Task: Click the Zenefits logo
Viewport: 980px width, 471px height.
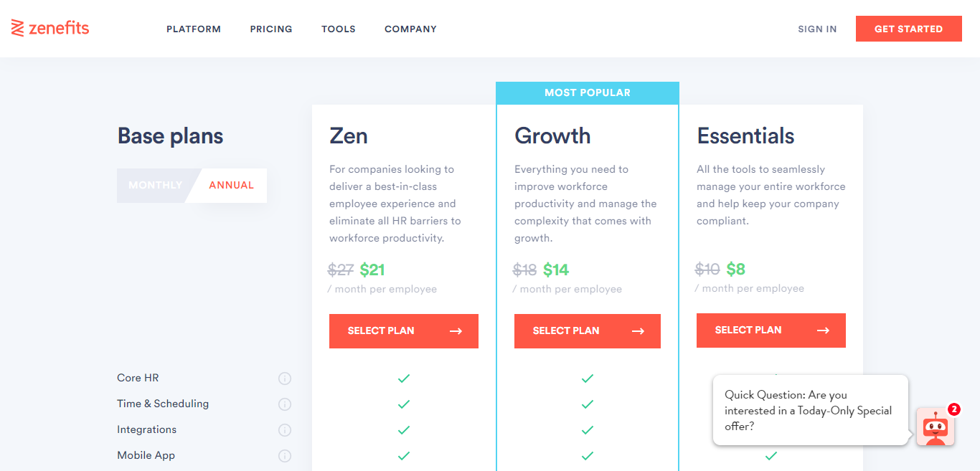Action: coord(50,29)
